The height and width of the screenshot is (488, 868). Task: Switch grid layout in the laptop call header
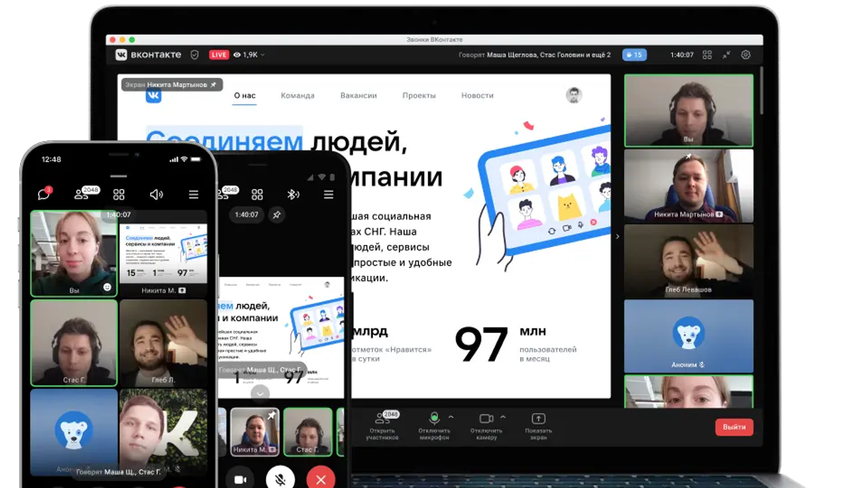(707, 55)
